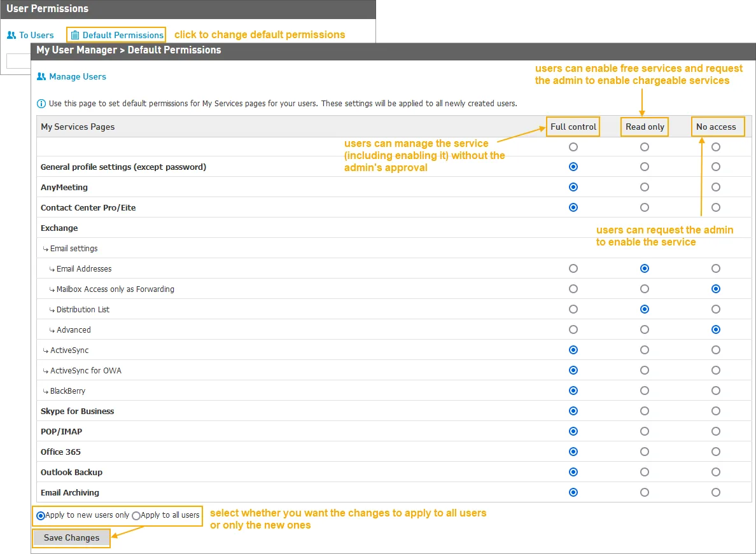The image size is (756, 554).
Task: Set General profile settings to Read only
Action: coord(644,167)
